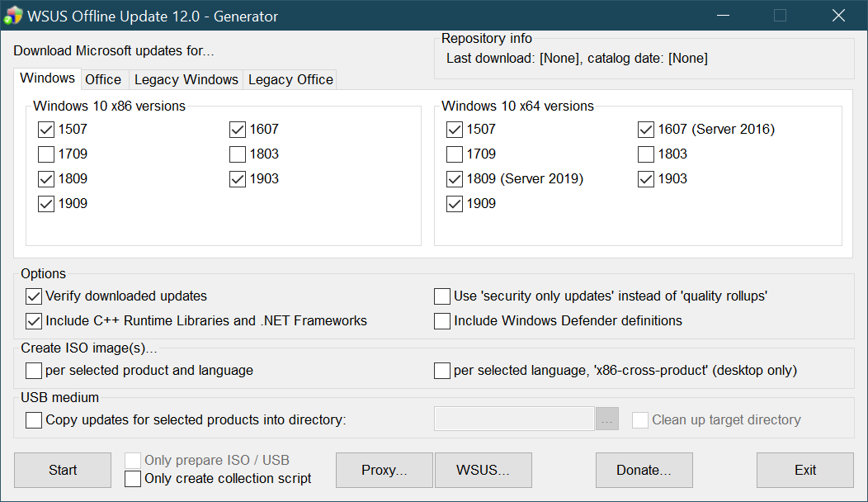Screen dimensions: 868x502
Task: Open the Legacy Windows tab
Action: (186, 80)
